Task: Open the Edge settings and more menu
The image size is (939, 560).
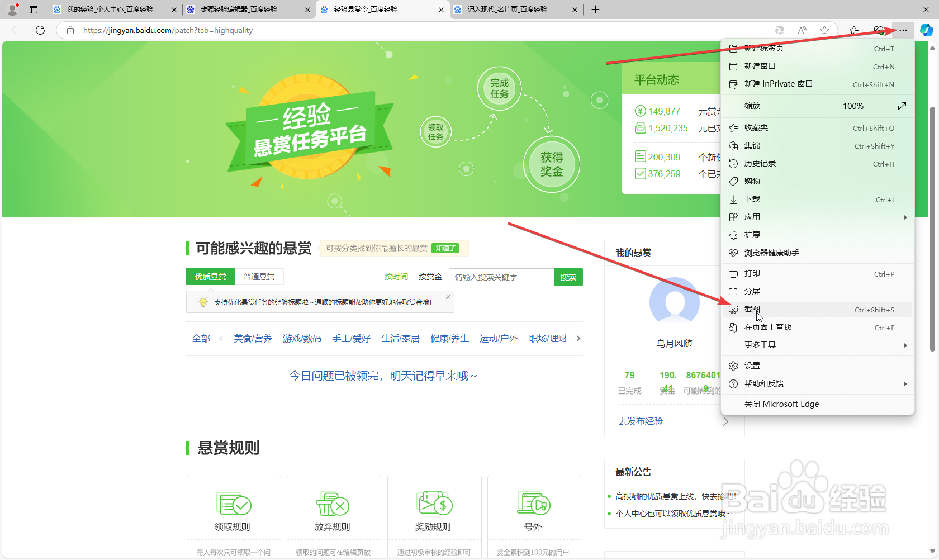Action: (903, 30)
